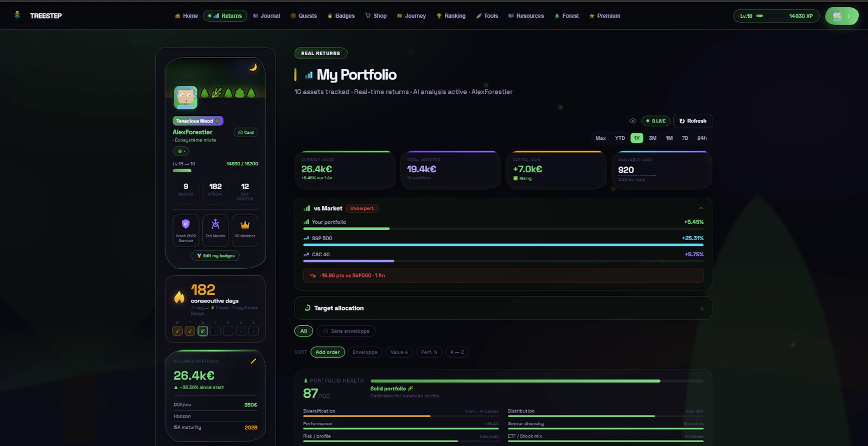Image resolution: width=868 pixels, height=446 pixels.
Task: Open the Shop nav item
Action: click(376, 16)
